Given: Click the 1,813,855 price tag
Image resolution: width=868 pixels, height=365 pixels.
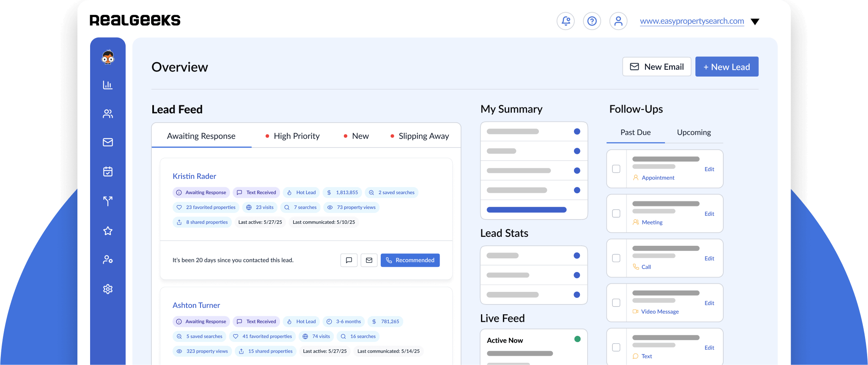Looking at the screenshot, I should tap(342, 192).
